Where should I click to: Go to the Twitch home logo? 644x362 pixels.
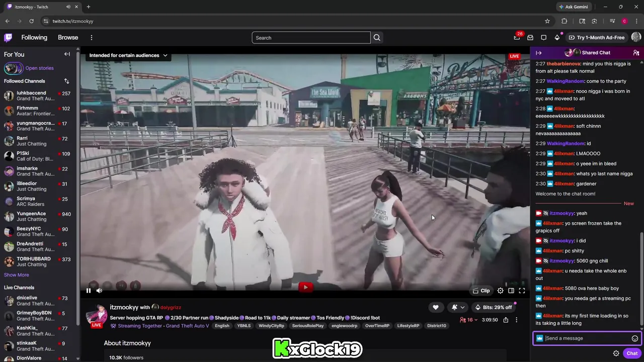pos(8,37)
